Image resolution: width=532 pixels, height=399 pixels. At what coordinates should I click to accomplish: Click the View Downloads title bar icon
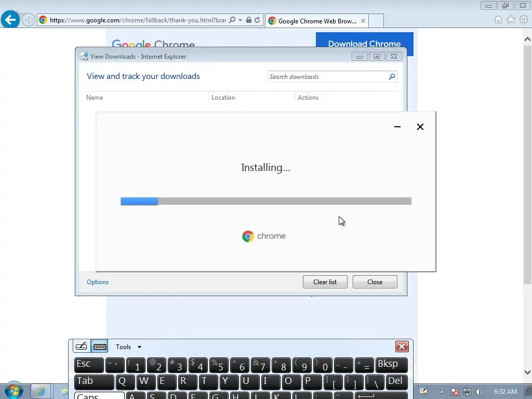click(84, 56)
